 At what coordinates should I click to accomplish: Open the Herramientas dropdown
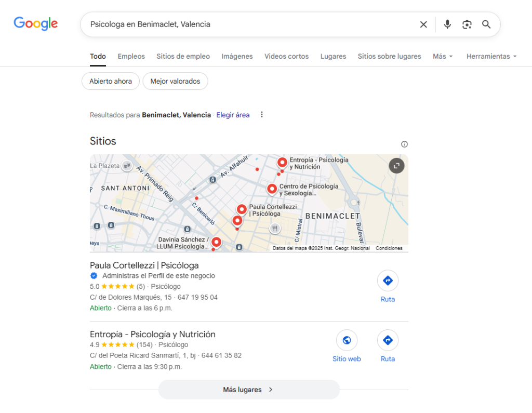(x=491, y=56)
